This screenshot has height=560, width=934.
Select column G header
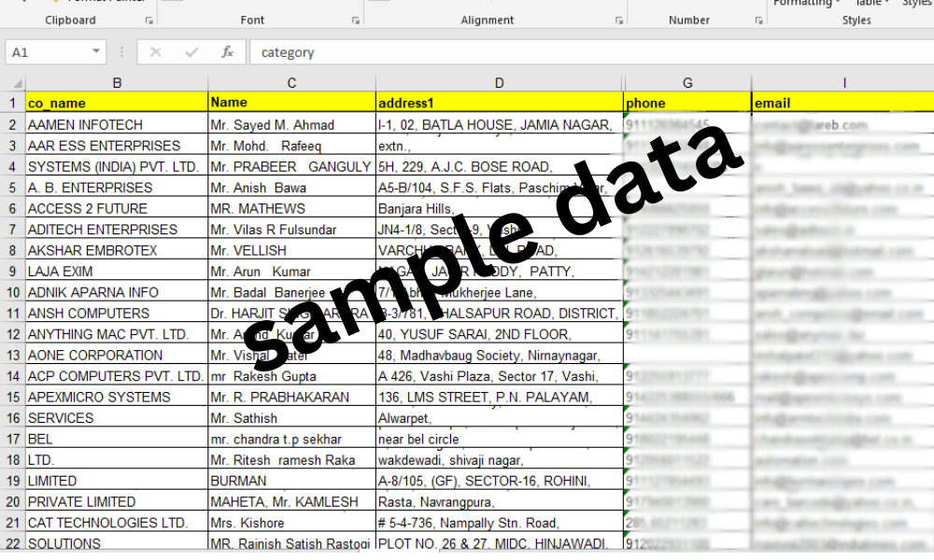pos(687,83)
